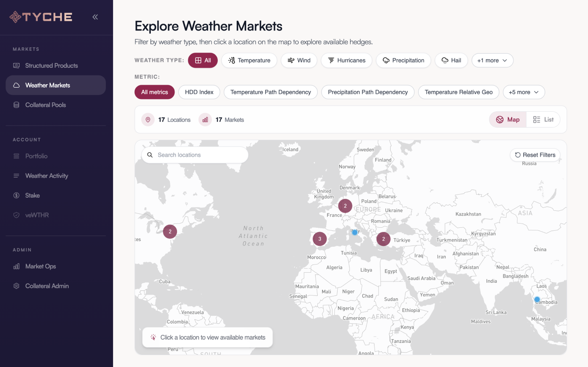Select the Precipitation Path Dependency metric
588x367 pixels.
tap(368, 92)
